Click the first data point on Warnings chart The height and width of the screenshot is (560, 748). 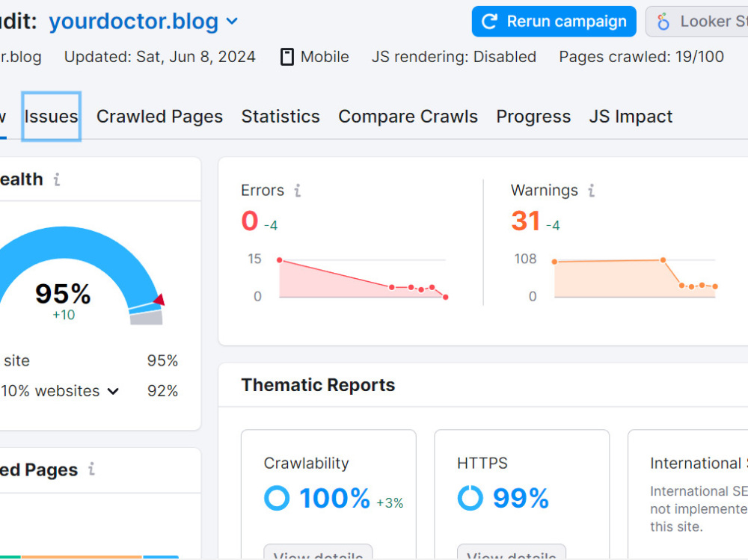554,262
